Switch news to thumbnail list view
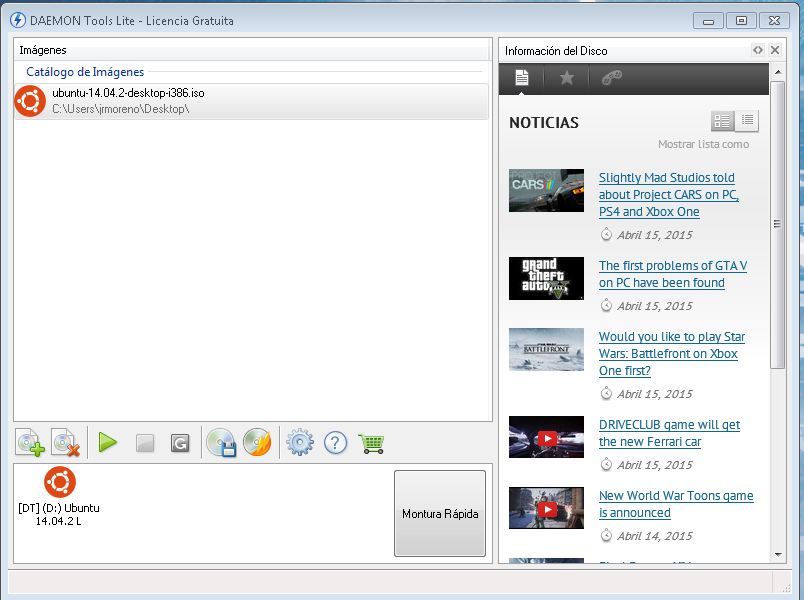Viewport: 804px width, 600px height. click(723, 120)
